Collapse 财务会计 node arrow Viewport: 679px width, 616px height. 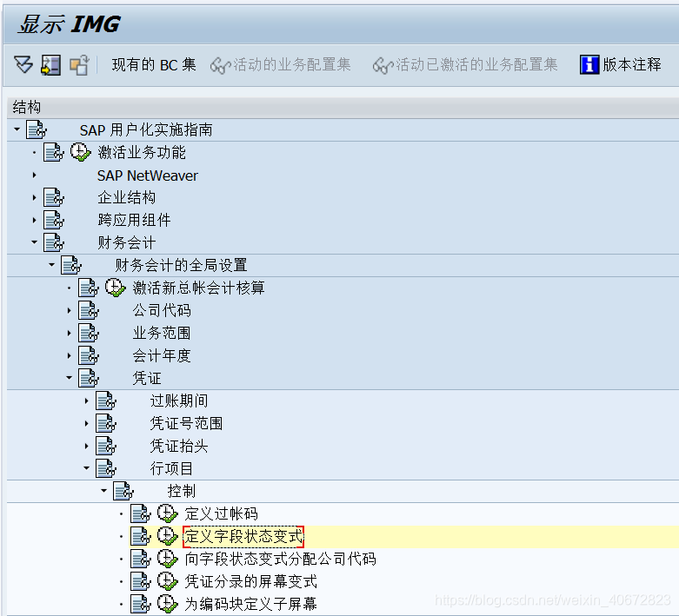tap(34, 242)
